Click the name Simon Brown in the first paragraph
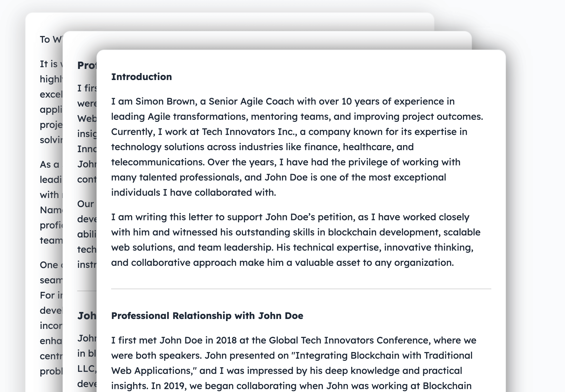The height and width of the screenshot is (392, 565). (x=166, y=101)
